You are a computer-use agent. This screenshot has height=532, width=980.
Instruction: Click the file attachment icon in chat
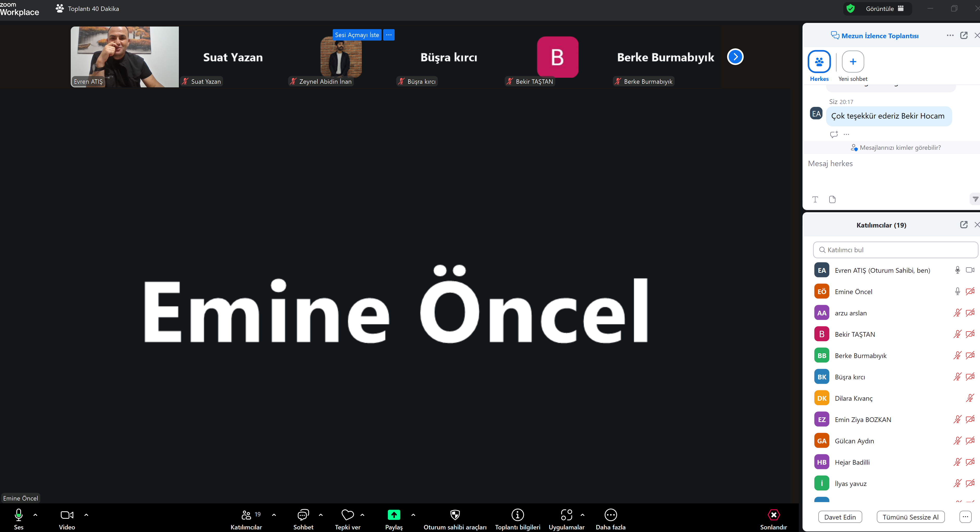tap(832, 199)
